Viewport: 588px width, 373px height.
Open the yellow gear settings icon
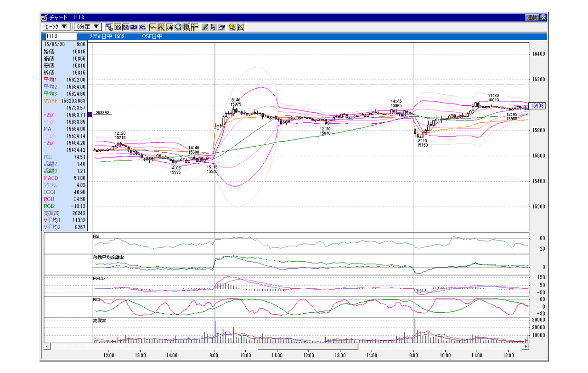point(232,27)
